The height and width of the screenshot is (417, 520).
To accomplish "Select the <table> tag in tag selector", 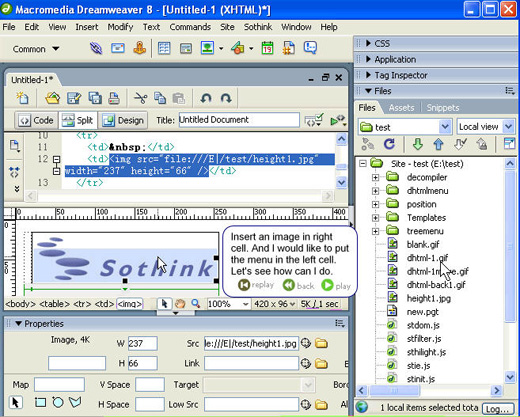I will click(x=54, y=304).
